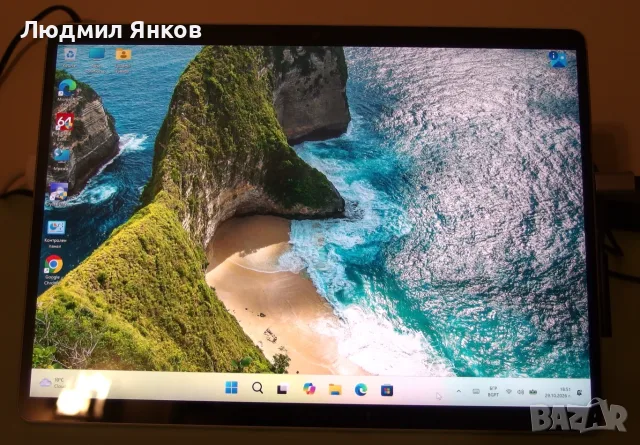Open the notifications bell icon
Image resolution: width=640 pixels, height=445 pixels.
(x=579, y=393)
